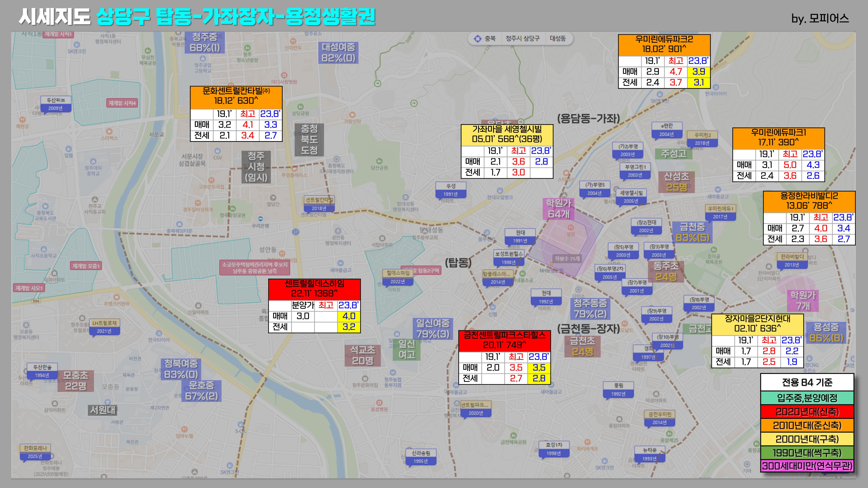The width and height of the screenshot is (868, 488).
Task: Click the 센트럴칸타빌 2018년 map pin
Action: pos(319,204)
